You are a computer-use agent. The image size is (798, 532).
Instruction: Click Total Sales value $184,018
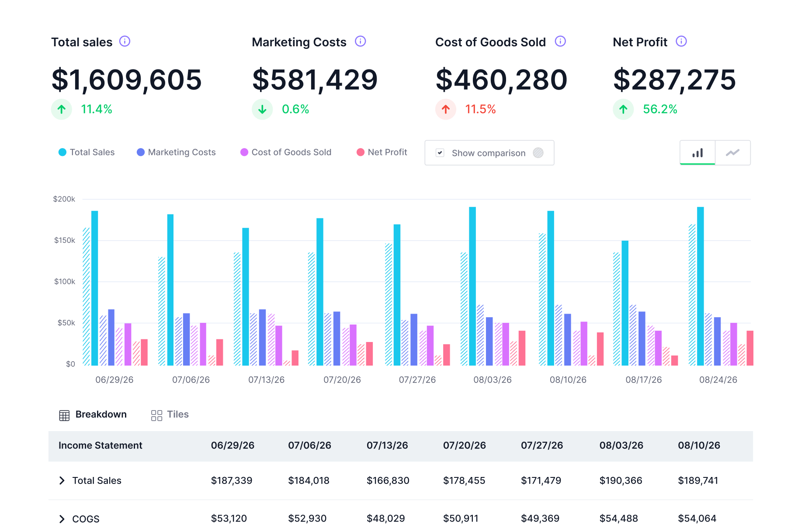coord(309,480)
